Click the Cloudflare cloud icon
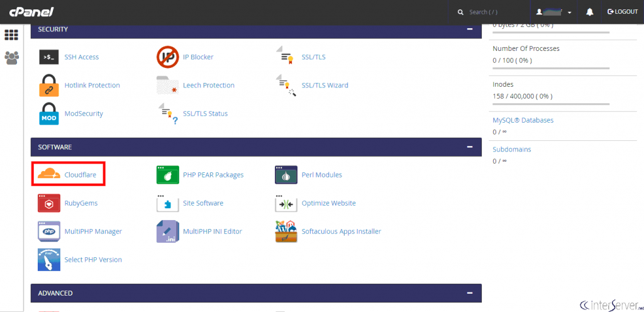 pos(49,173)
